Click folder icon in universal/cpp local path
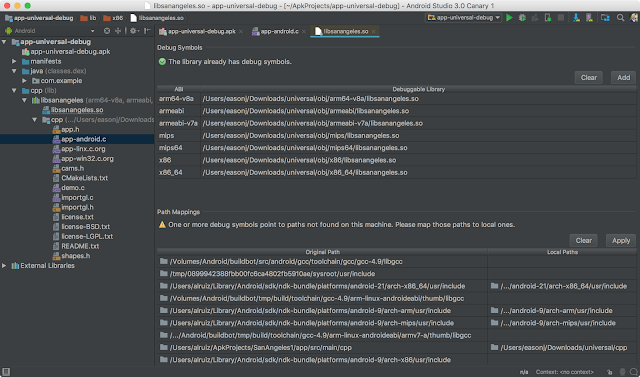This screenshot has width=640, height=377. tap(494, 347)
